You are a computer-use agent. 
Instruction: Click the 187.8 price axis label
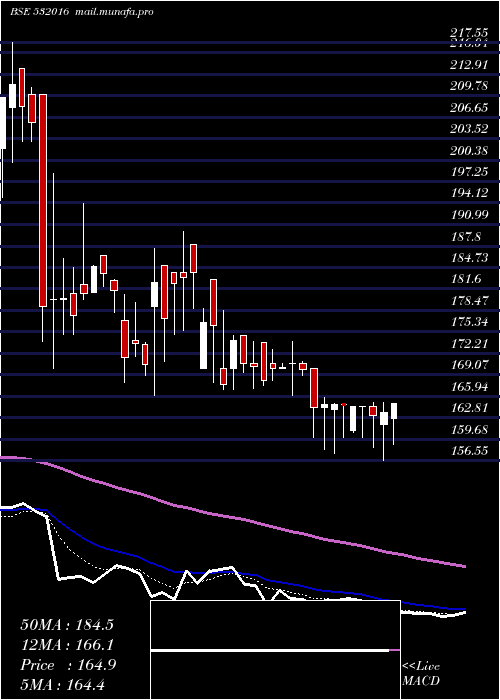click(x=465, y=236)
